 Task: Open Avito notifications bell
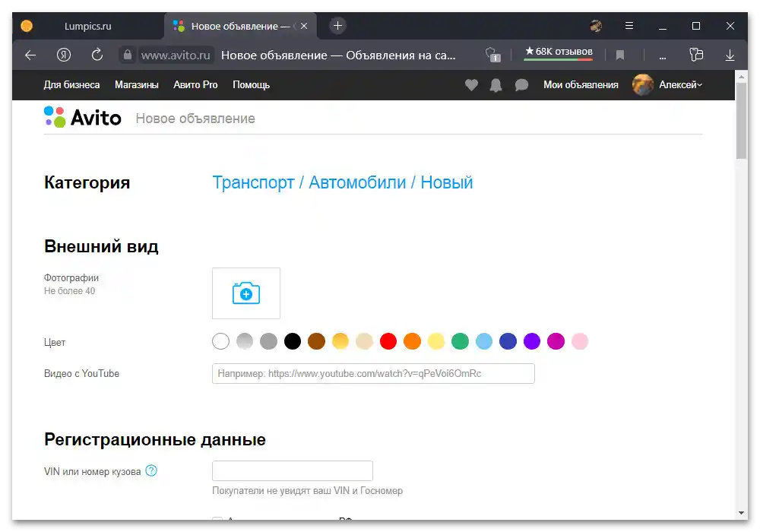click(x=496, y=85)
